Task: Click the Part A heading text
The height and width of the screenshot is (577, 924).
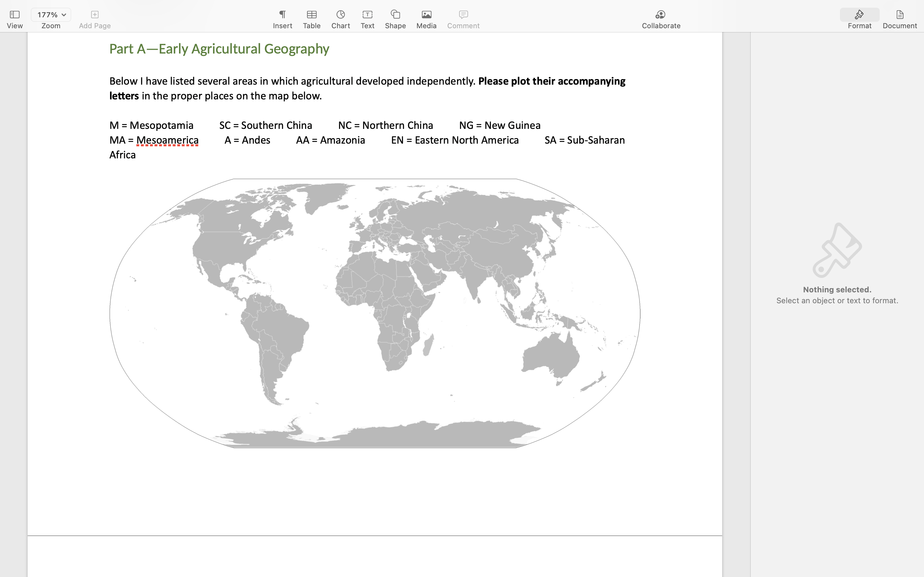Action: [219, 49]
